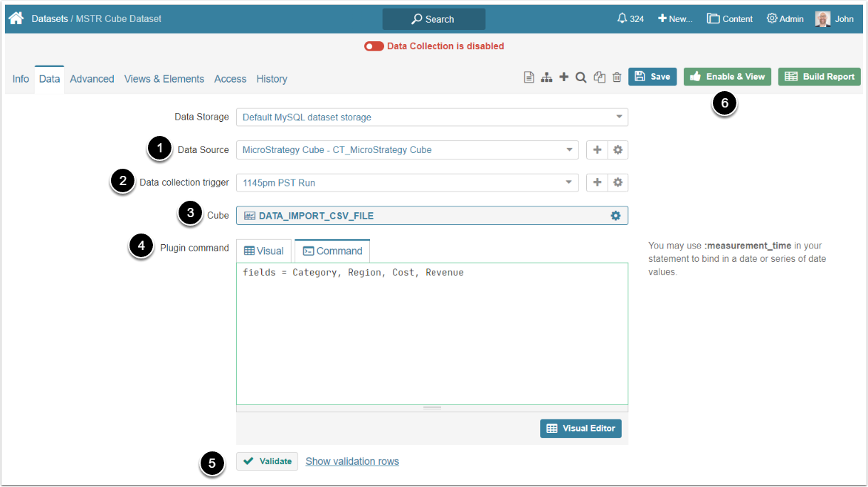Open the Content menu
Screen dimensions: 868x487
click(729, 19)
